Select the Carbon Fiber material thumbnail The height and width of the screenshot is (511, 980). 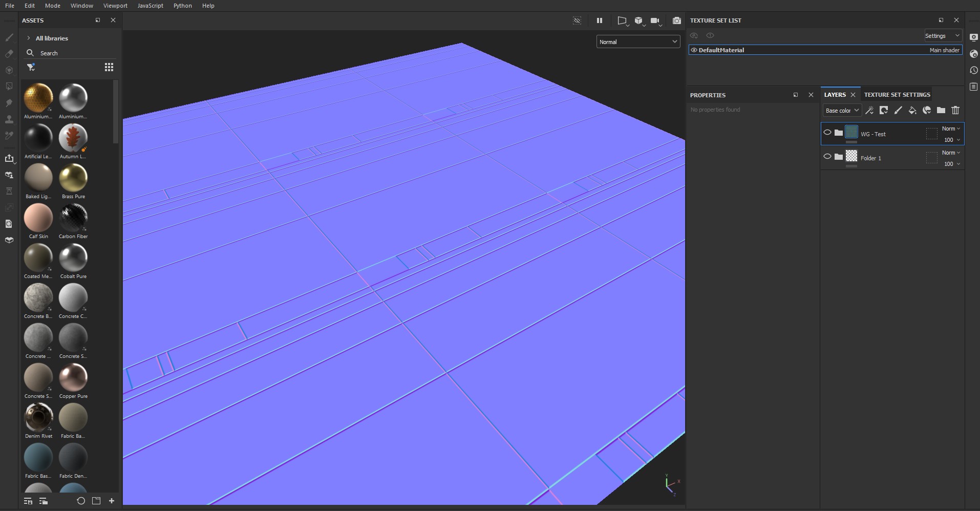pyautogui.click(x=73, y=219)
